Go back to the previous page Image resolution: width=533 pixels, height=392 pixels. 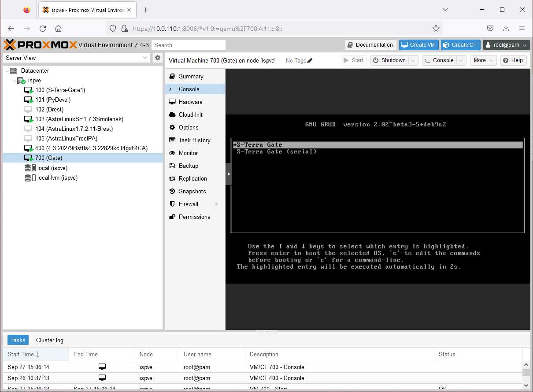(11, 28)
